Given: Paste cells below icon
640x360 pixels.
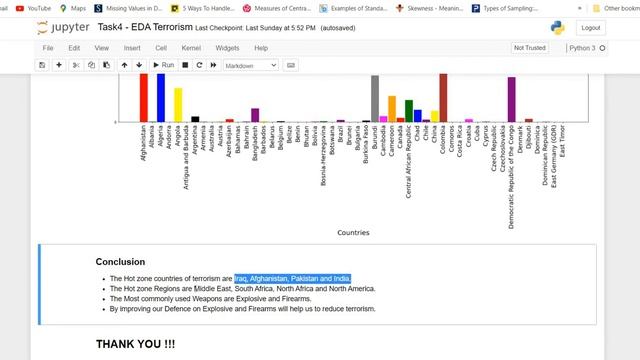Looking at the screenshot, I should (x=107, y=65).
